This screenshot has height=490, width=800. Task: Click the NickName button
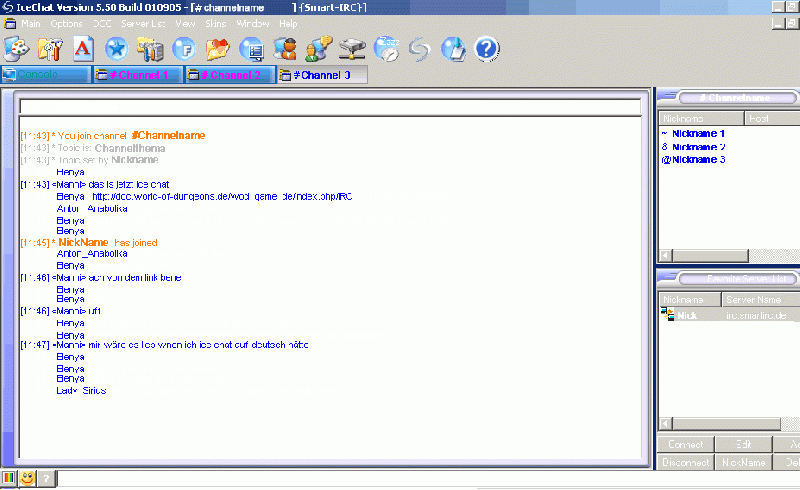point(743,462)
